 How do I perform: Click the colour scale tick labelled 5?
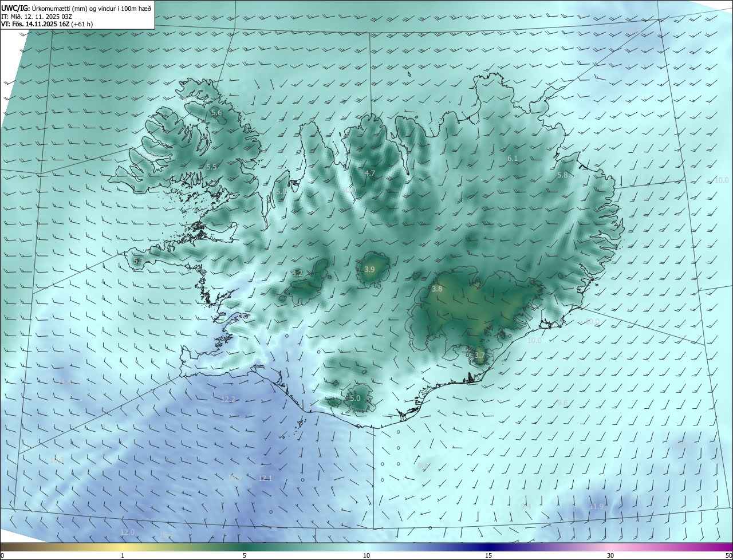[x=245, y=555]
